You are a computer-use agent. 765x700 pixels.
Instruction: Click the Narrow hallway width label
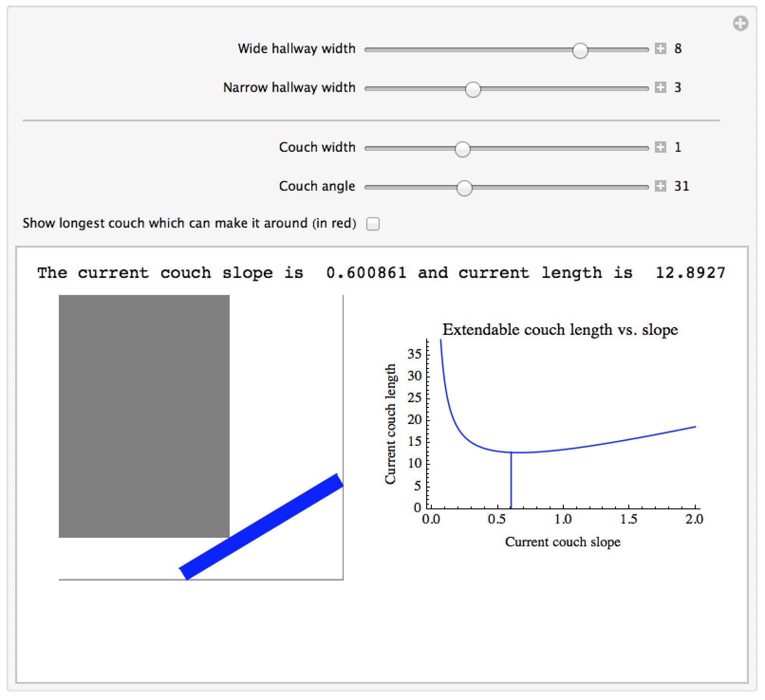tap(289, 87)
